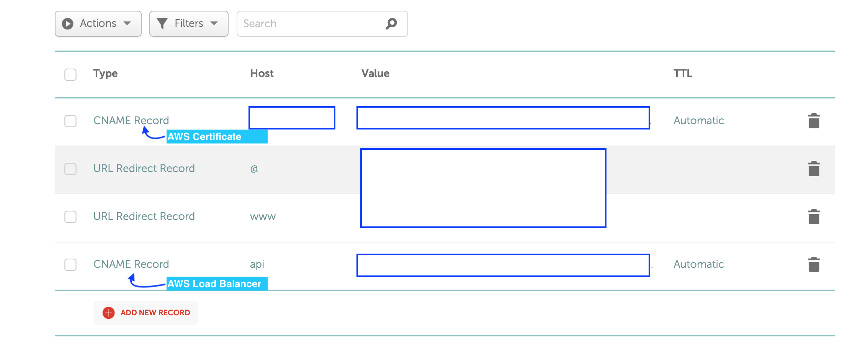Open TTL Automatic setting for first CNAME Record
Viewport: 868px width, 354px height.
(x=698, y=120)
